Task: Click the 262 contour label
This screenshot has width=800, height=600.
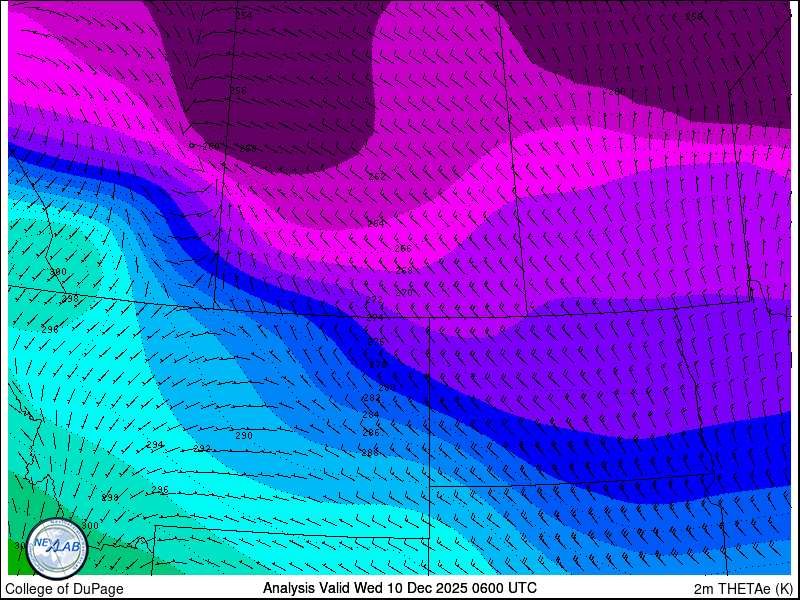Action: click(x=377, y=177)
